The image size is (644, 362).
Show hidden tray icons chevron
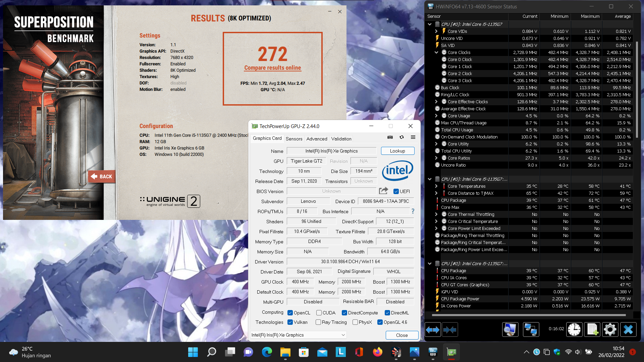[x=526, y=352]
